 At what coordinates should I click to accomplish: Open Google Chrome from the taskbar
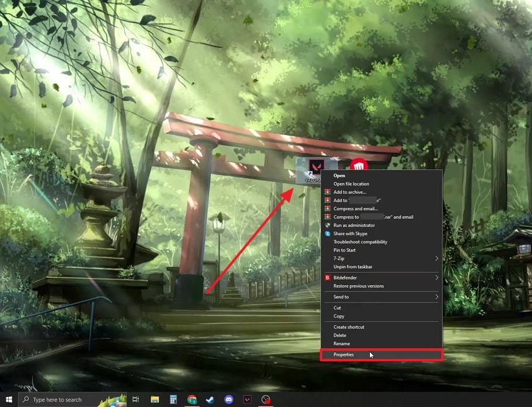(x=192, y=399)
